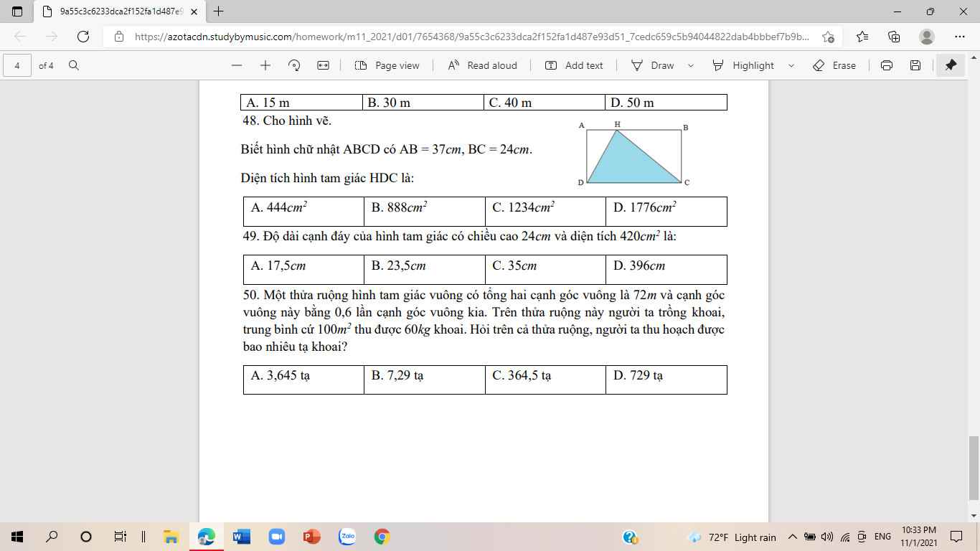Fit PDF to page width
This screenshot has width=980, height=551.
pos(323,65)
